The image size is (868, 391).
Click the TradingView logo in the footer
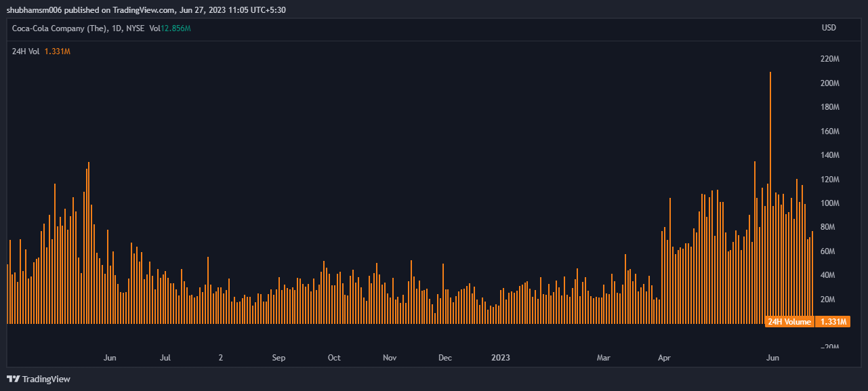coord(39,379)
